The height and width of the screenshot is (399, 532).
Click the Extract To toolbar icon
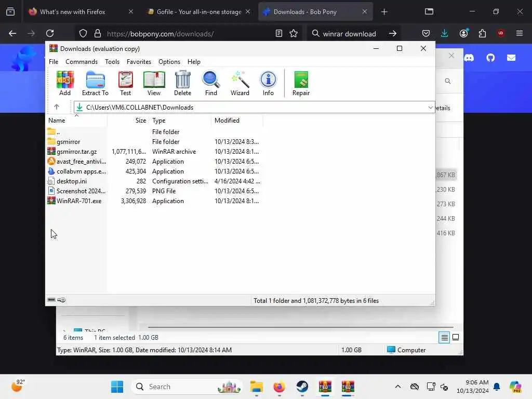[96, 84]
